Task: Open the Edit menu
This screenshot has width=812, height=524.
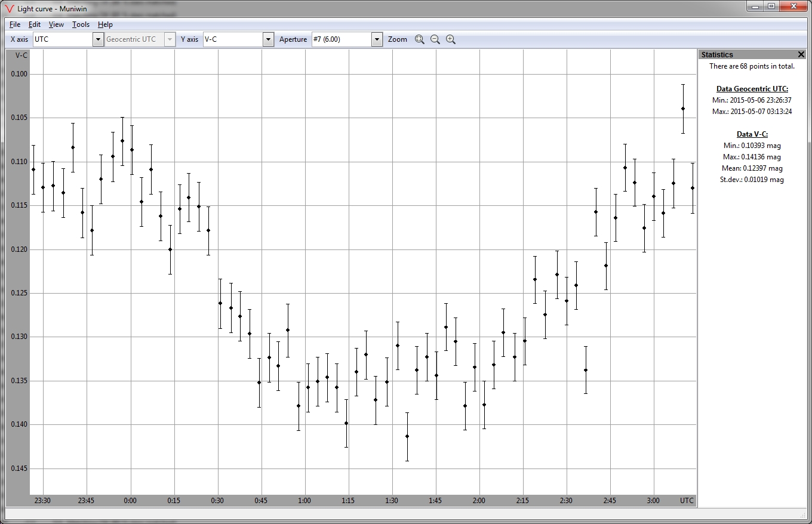Action: (35, 24)
